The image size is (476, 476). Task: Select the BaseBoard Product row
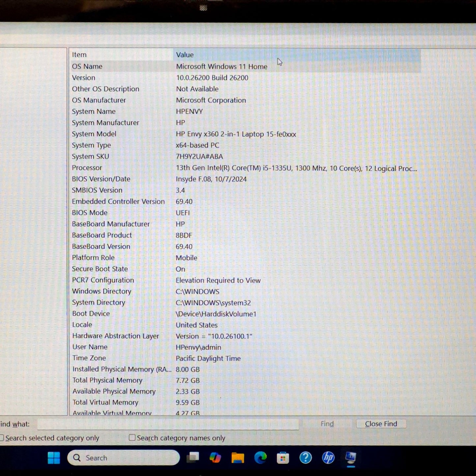[x=245, y=235]
